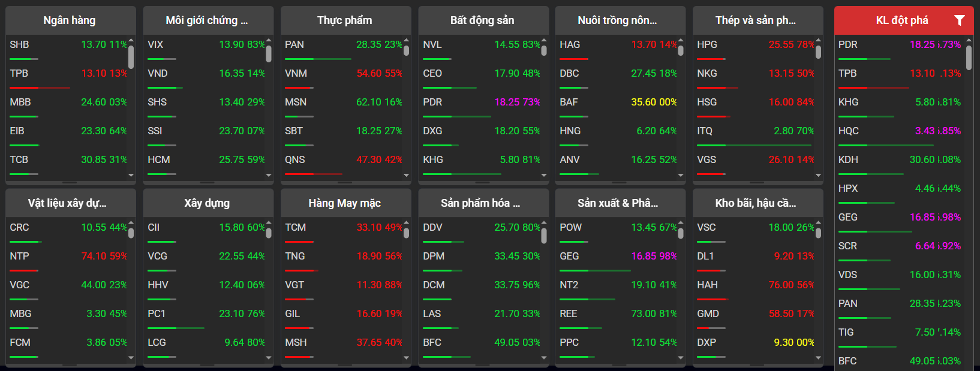
Task: Click scroll-up arrow in KL đột phá panel
Action: (969, 39)
